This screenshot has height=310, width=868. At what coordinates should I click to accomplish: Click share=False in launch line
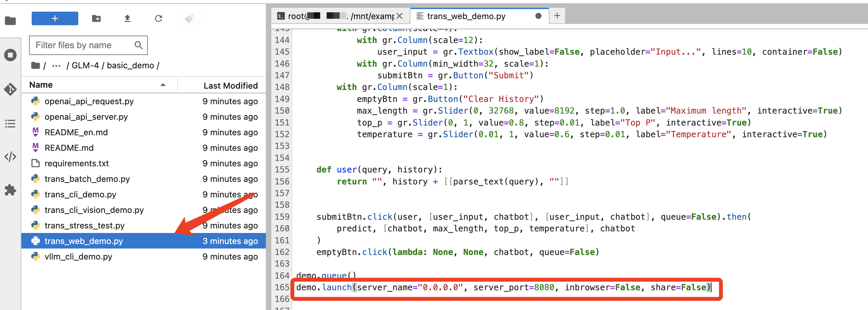coord(678,287)
